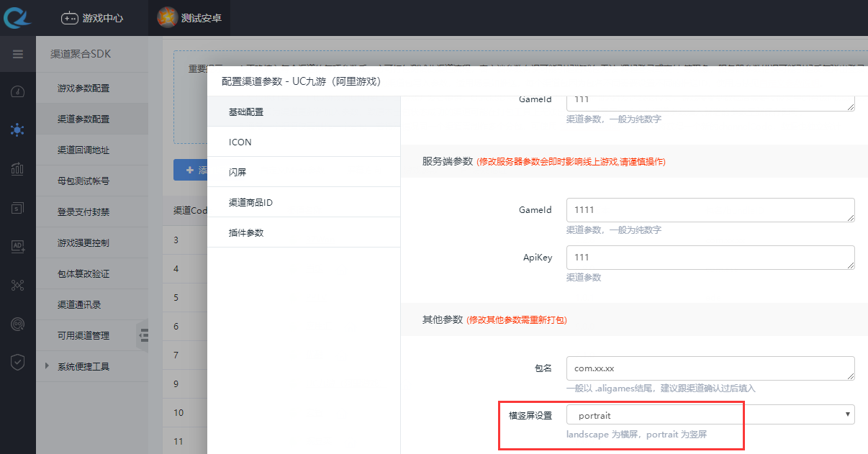Select the channel SDK hub icon

click(x=18, y=130)
